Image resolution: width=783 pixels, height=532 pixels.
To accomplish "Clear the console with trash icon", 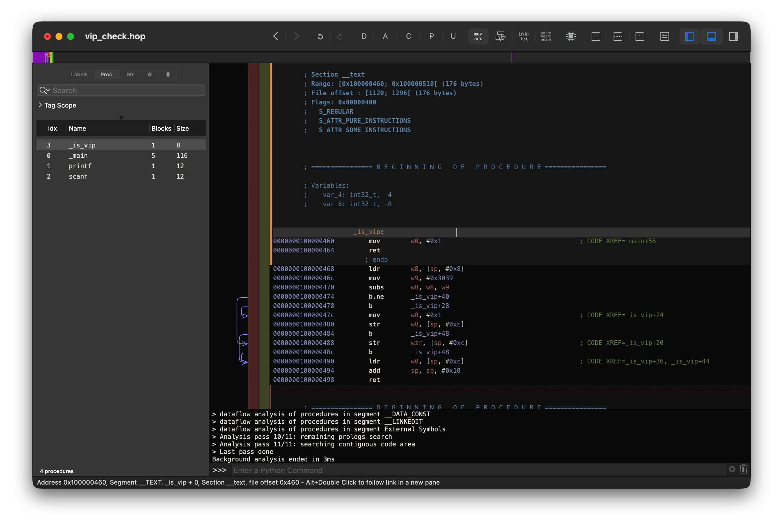I will tap(743, 469).
